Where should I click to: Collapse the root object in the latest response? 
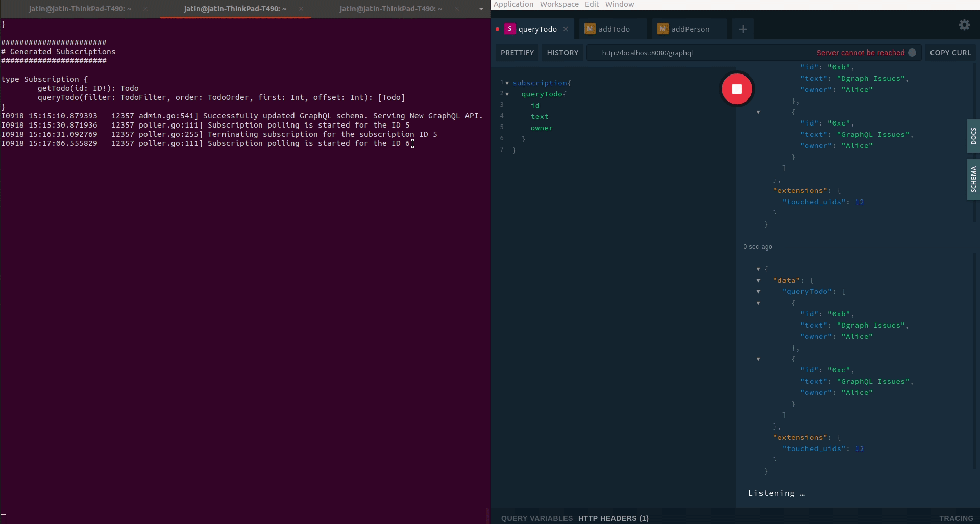(758, 269)
